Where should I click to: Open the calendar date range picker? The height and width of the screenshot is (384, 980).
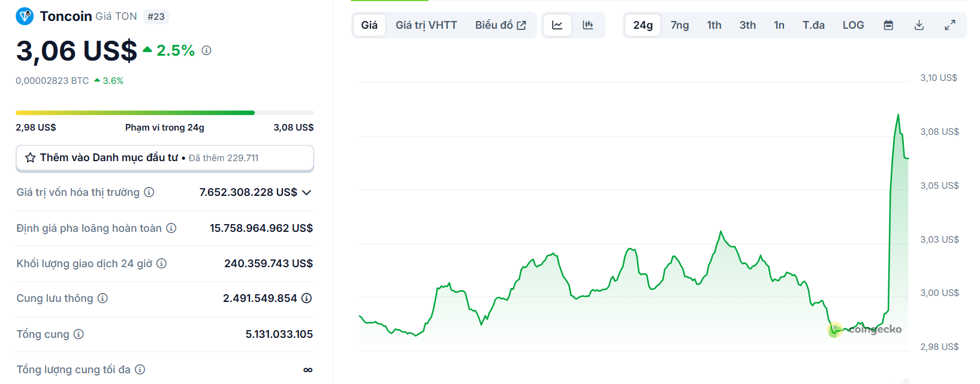coord(889,25)
